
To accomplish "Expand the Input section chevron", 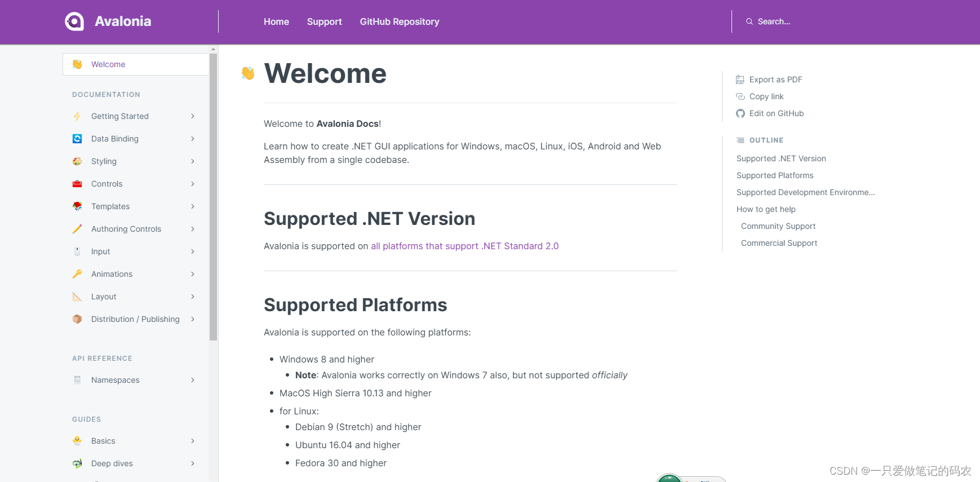I will click(193, 251).
